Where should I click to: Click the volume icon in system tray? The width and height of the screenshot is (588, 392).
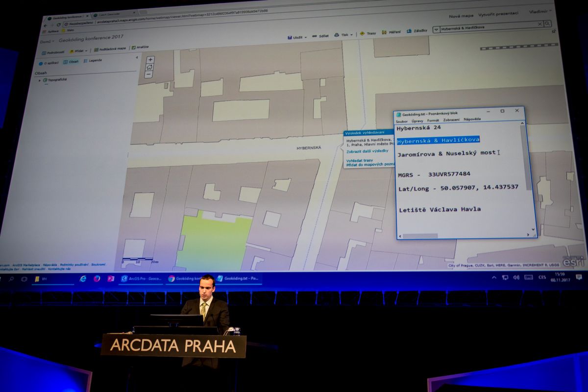(516, 277)
